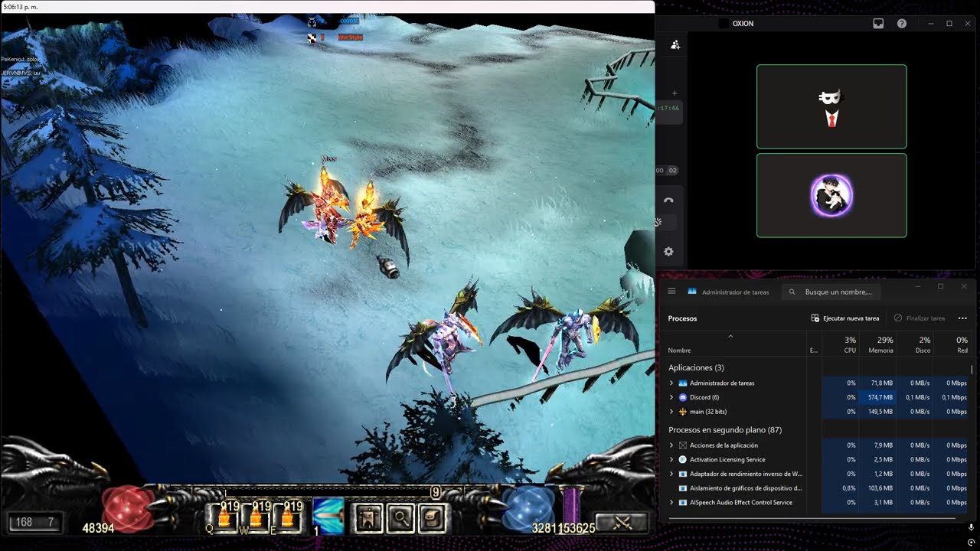Click the 168 7 coordinates box
The width and height of the screenshot is (980, 551).
[35, 522]
